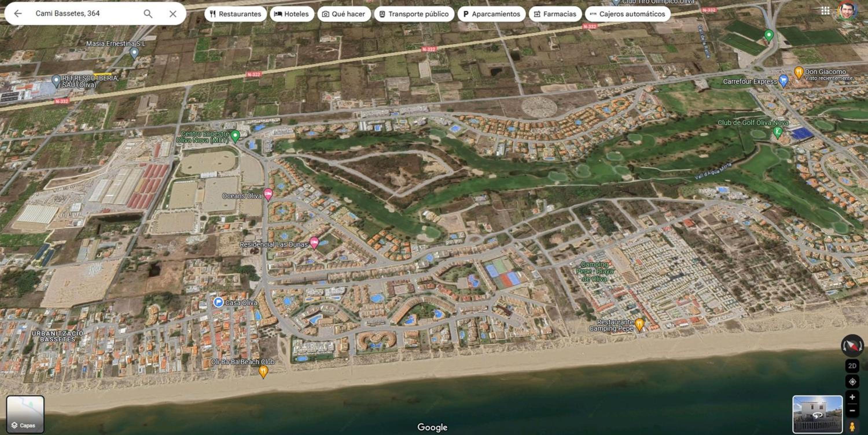Open the Google apps grid icon
The height and width of the screenshot is (435, 868).
tap(825, 11)
